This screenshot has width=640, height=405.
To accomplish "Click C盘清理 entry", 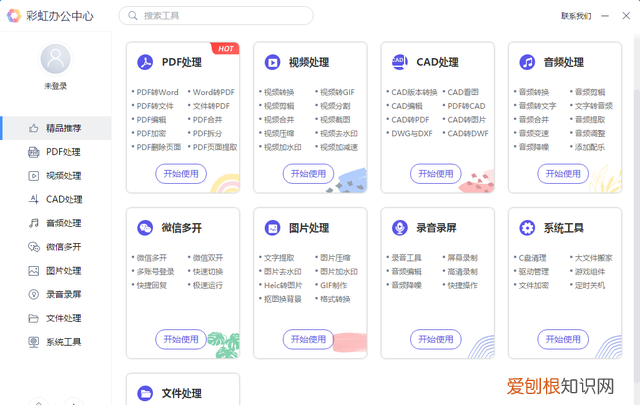I will click(532, 258).
